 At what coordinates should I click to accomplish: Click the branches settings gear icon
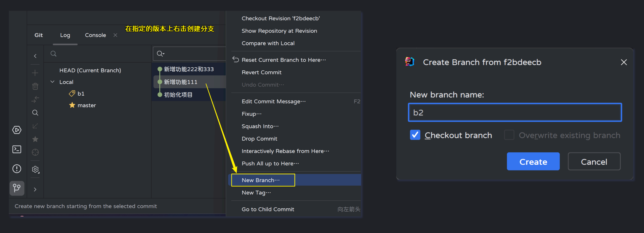[35, 169]
